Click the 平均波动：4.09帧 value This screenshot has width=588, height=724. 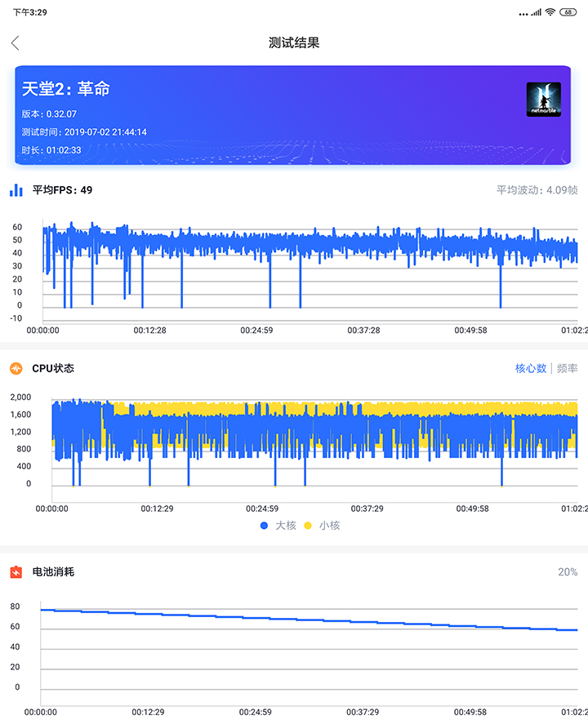[537, 190]
